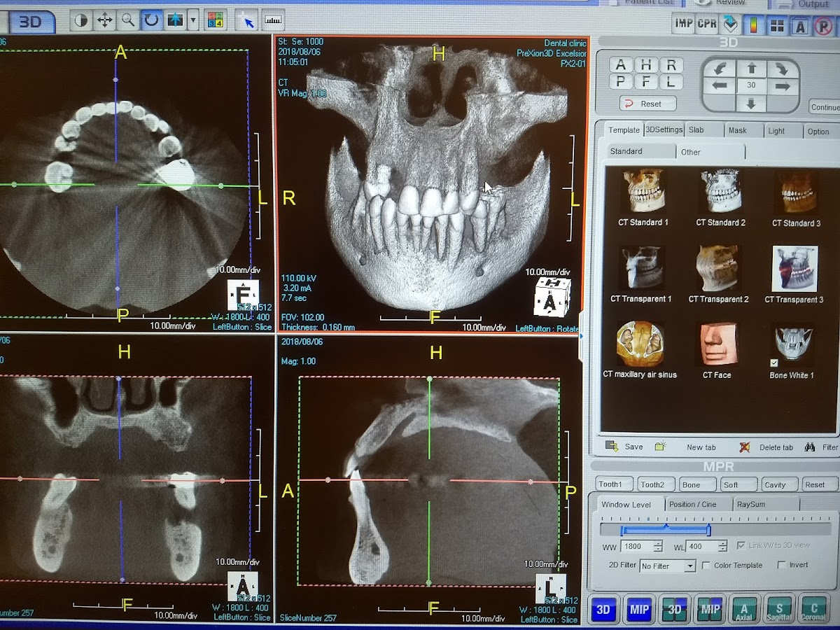Rotate volume clockwise with curved right arrow

tap(783, 69)
